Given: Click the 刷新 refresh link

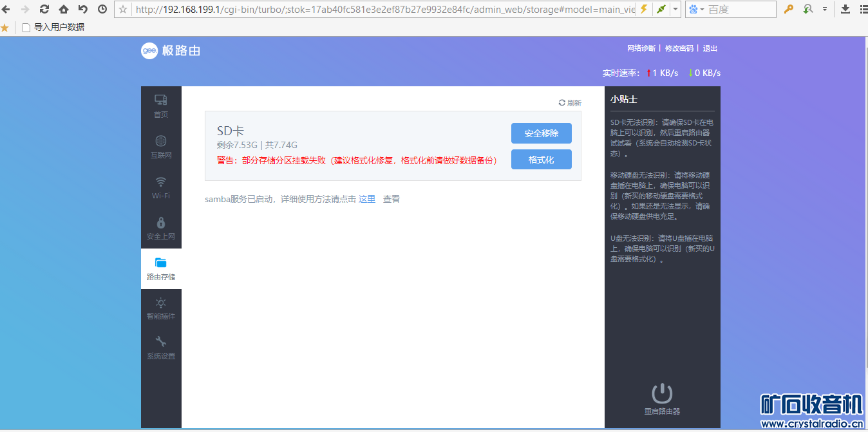Looking at the screenshot, I should tap(570, 103).
